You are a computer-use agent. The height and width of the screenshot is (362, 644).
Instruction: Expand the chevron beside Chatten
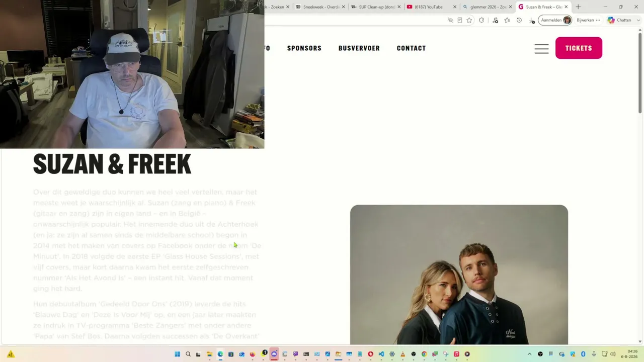[638, 20]
